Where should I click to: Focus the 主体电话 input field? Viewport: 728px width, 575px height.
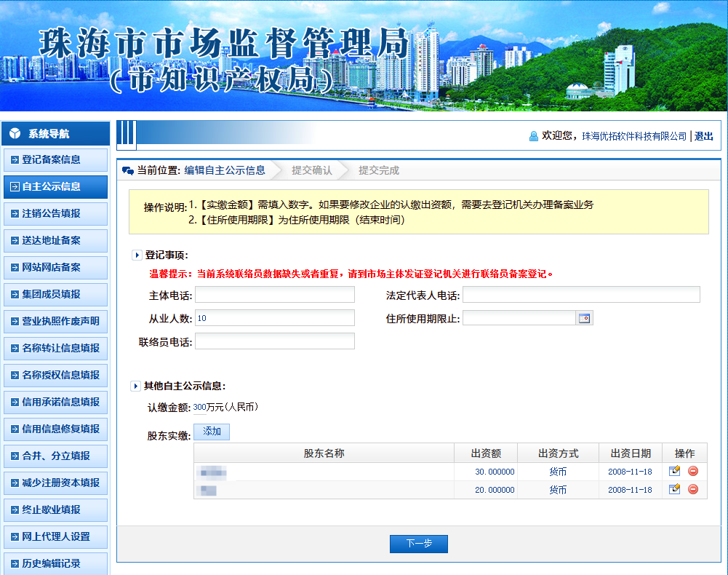[274, 295]
